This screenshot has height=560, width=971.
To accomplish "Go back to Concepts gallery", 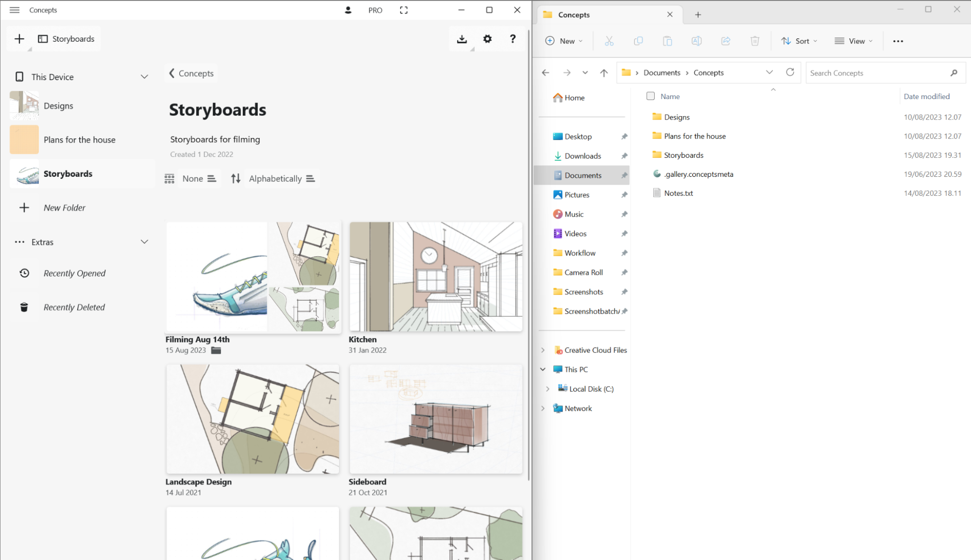I will pos(191,73).
